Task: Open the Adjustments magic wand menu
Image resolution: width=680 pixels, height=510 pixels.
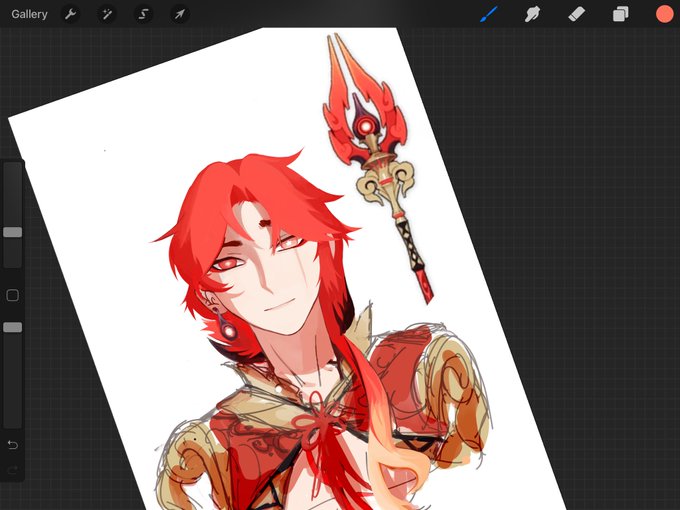Action: (106, 14)
